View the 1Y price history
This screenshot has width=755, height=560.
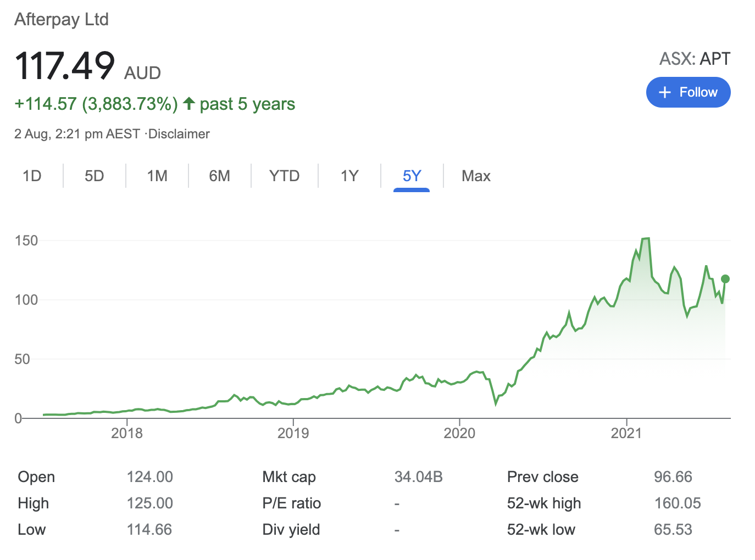tap(349, 176)
